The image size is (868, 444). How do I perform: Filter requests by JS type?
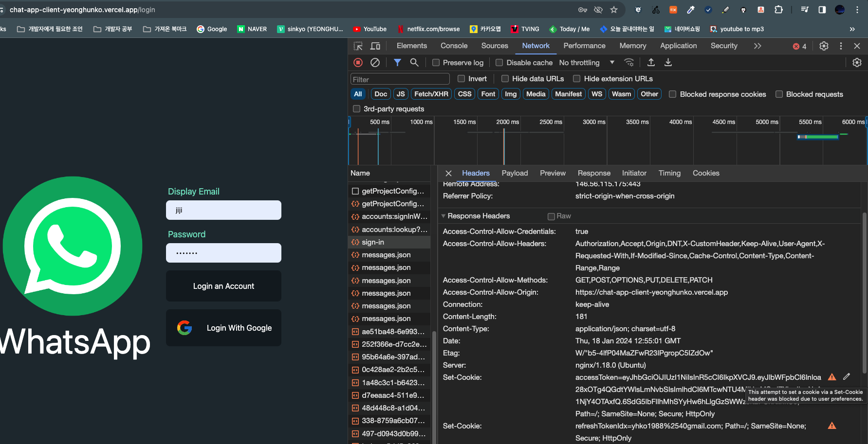401,94
